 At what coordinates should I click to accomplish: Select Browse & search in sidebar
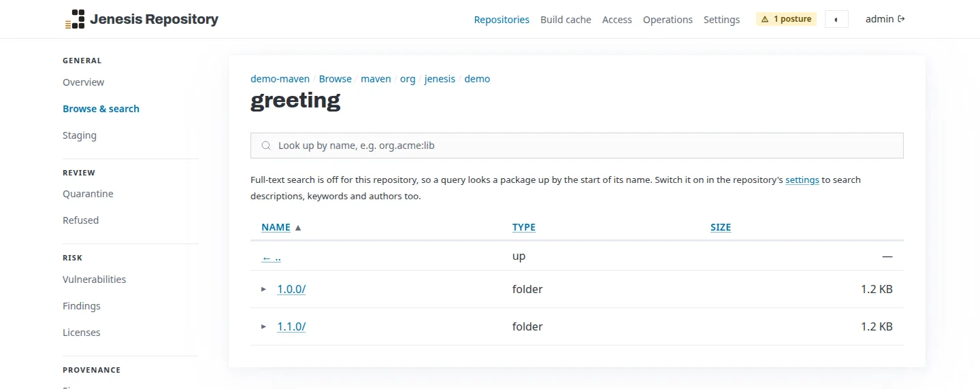101,109
